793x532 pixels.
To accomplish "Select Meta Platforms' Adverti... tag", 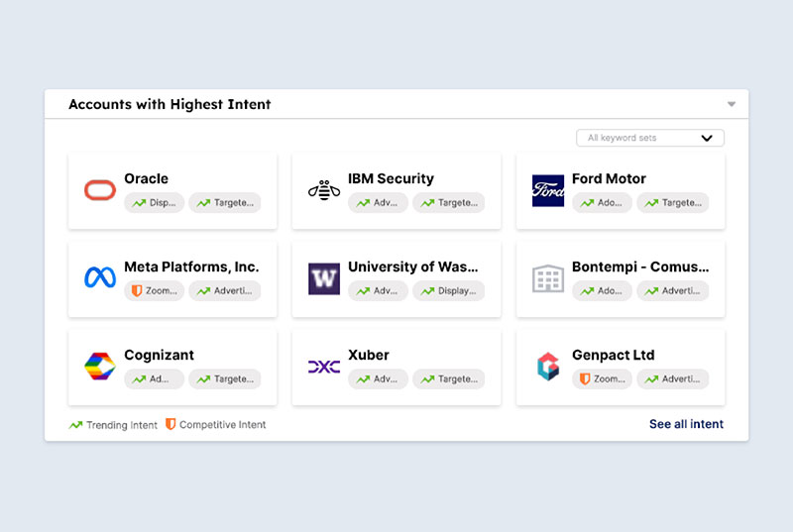I will click(x=225, y=290).
